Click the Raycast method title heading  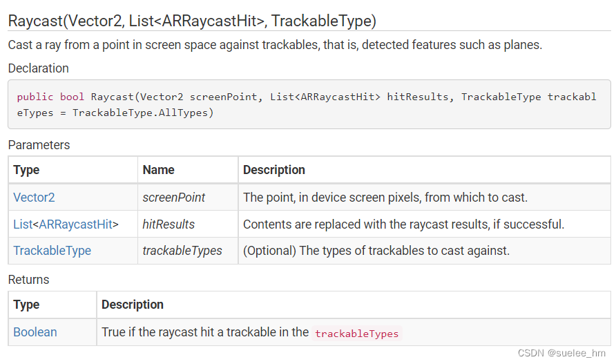coord(192,21)
